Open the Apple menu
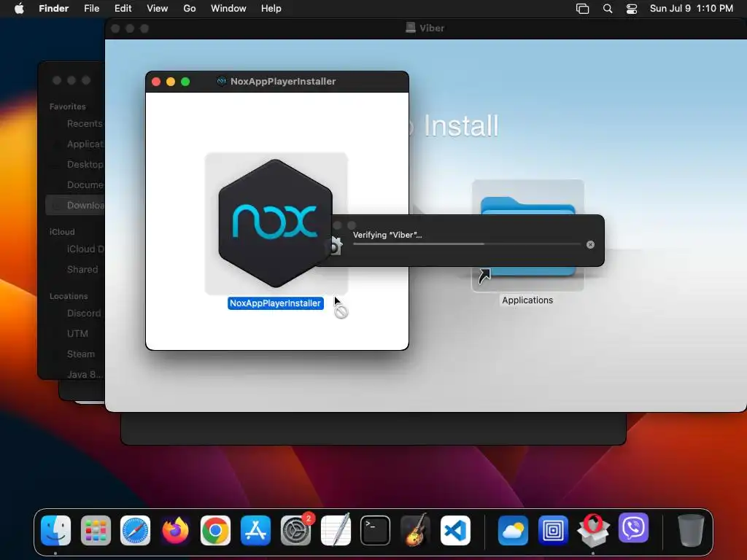Image resolution: width=747 pixels, height=560 pixels. (19, 9)
